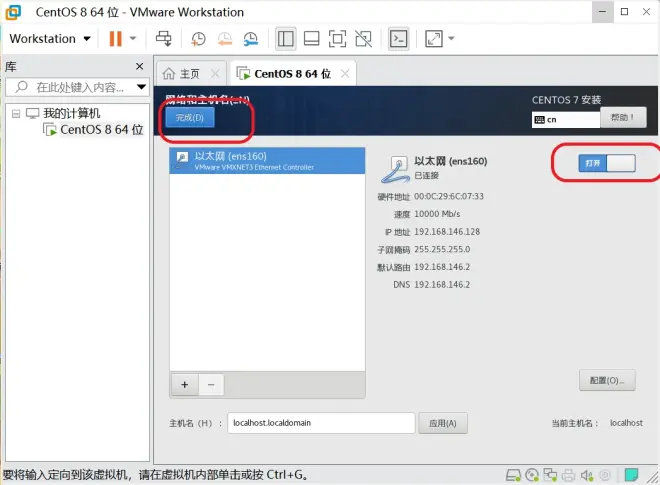Screen dimensions: 660x485
Task: Click the speed value 10000 Mb/s
Action: 437,214
